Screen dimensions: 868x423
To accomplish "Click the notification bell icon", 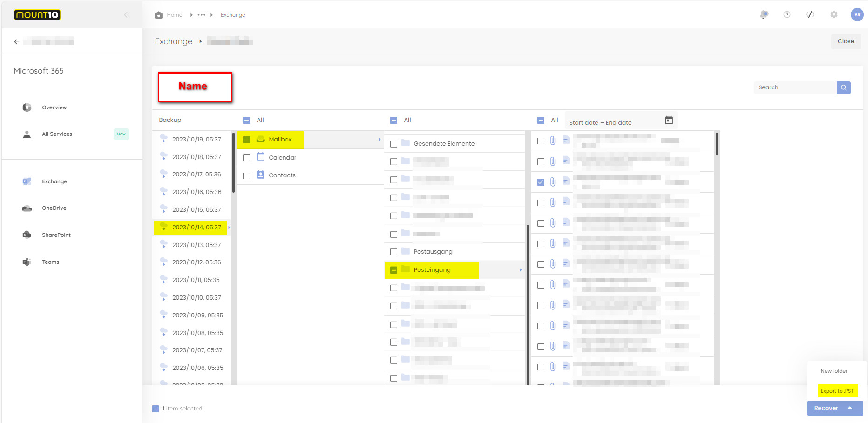I will point(764,15).
